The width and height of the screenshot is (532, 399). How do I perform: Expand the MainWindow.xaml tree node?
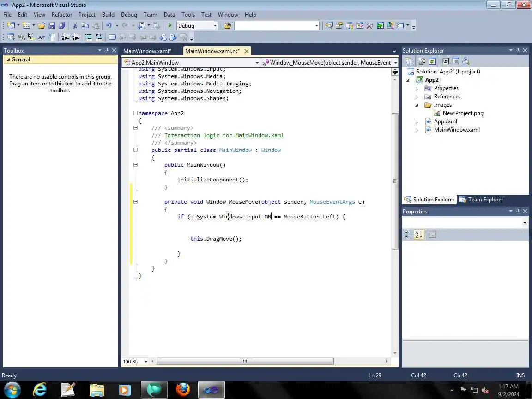[417, 130]
